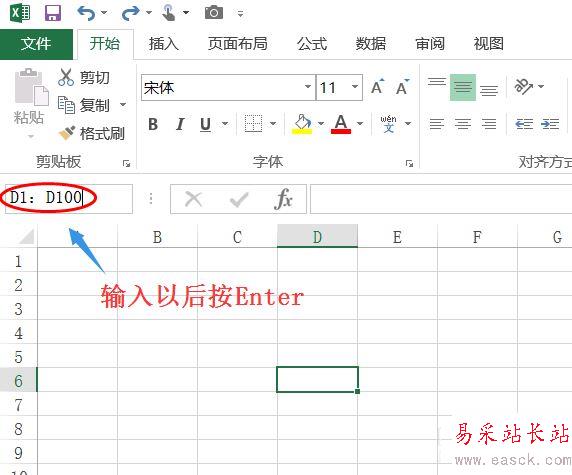Expand font color dropdown arrow

coord(360,124)
